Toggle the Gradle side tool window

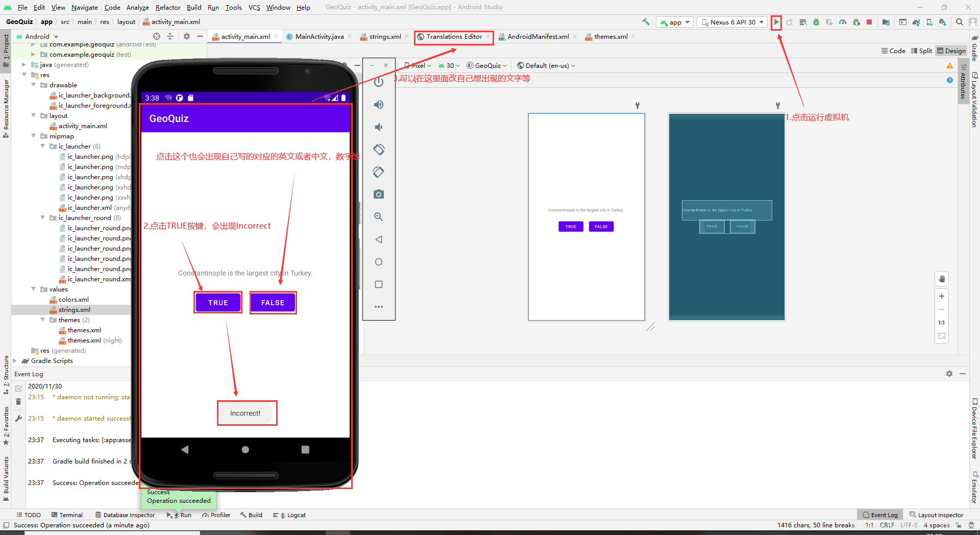[974, 48]
